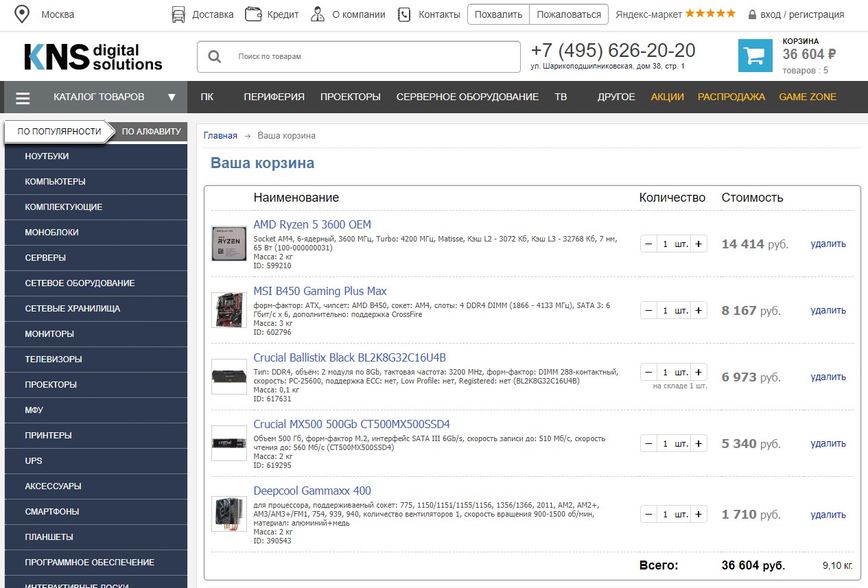Open the Crucial MX500 SSD thumbnail
The image size is (868, 588).
point(229,443)
